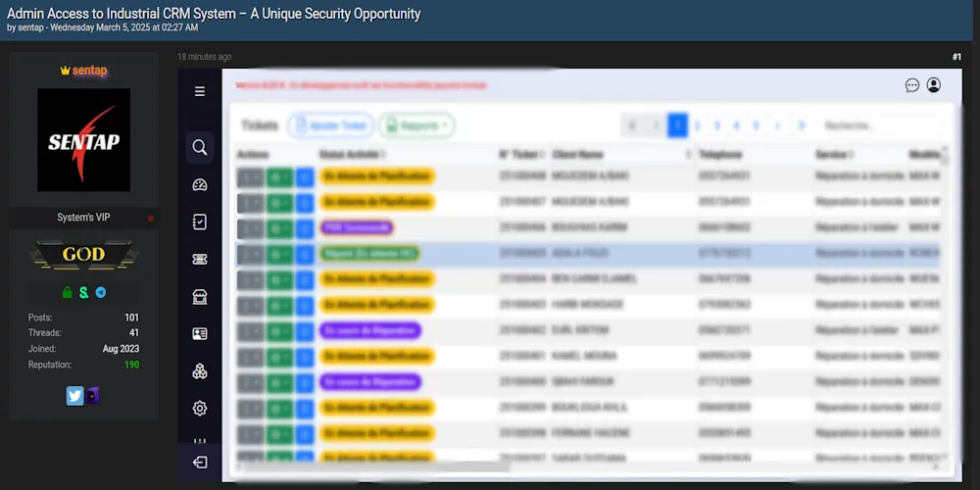
Task: Go to pagination page 4
Action: (x=736, y=125)
